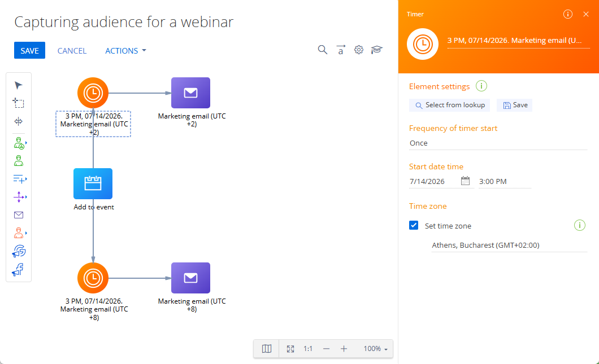599x364 pixels.
Task: Pick the Facebook campaign megaphone icon
Action: (x=18, y=270)
